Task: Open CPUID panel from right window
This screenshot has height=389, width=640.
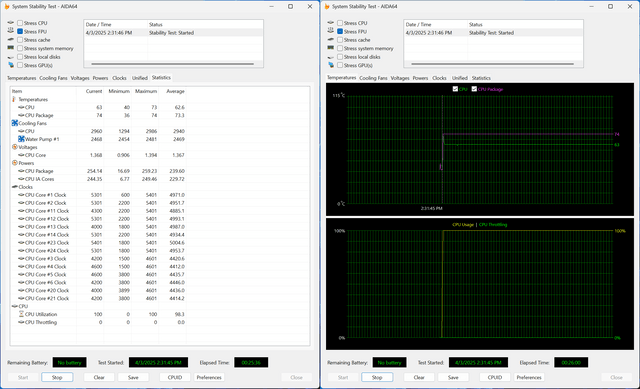Action: click(495, 377)
